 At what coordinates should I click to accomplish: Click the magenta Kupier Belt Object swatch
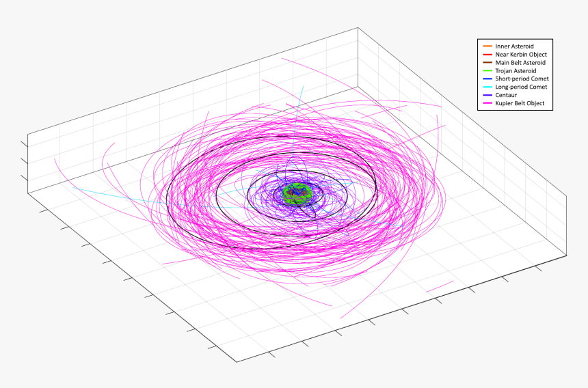point(487,103)
